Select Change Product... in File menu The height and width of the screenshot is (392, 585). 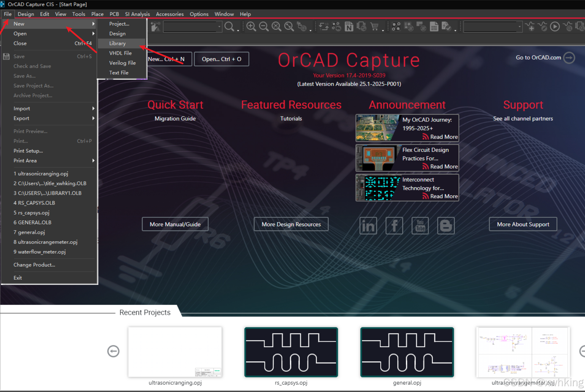point(49,265)
